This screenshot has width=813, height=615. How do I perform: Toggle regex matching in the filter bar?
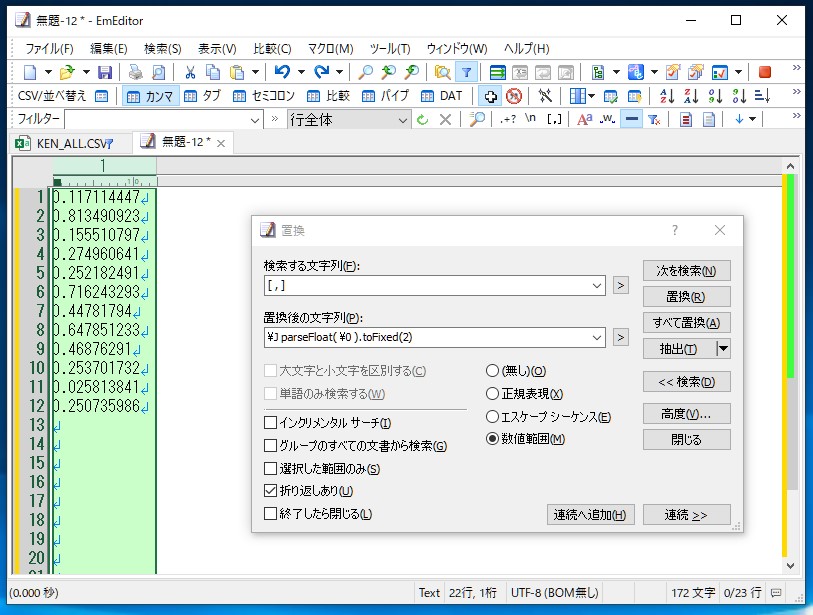coord(510,120)
